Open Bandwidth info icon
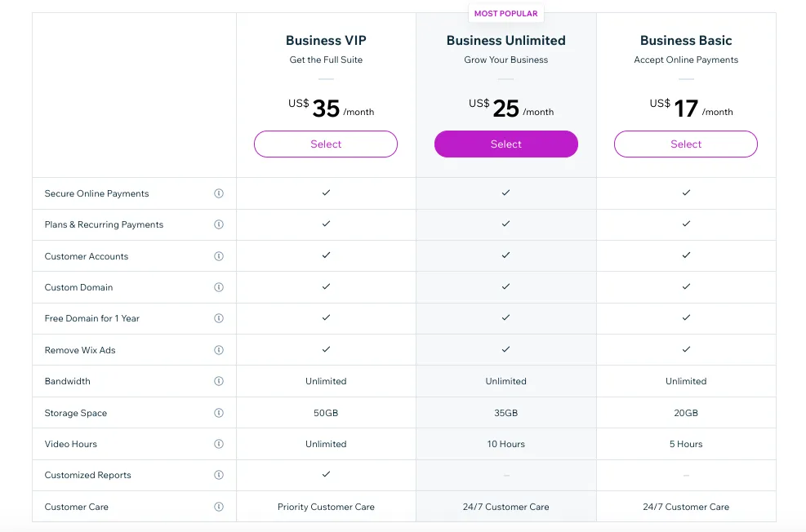 pos(219,381)
